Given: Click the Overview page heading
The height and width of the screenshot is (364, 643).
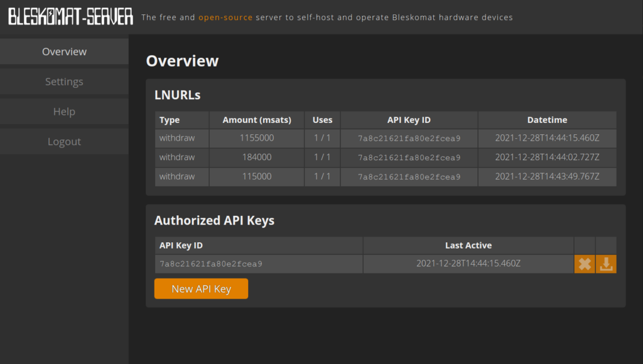Looking at the screenshot, I should coord(183,61).
